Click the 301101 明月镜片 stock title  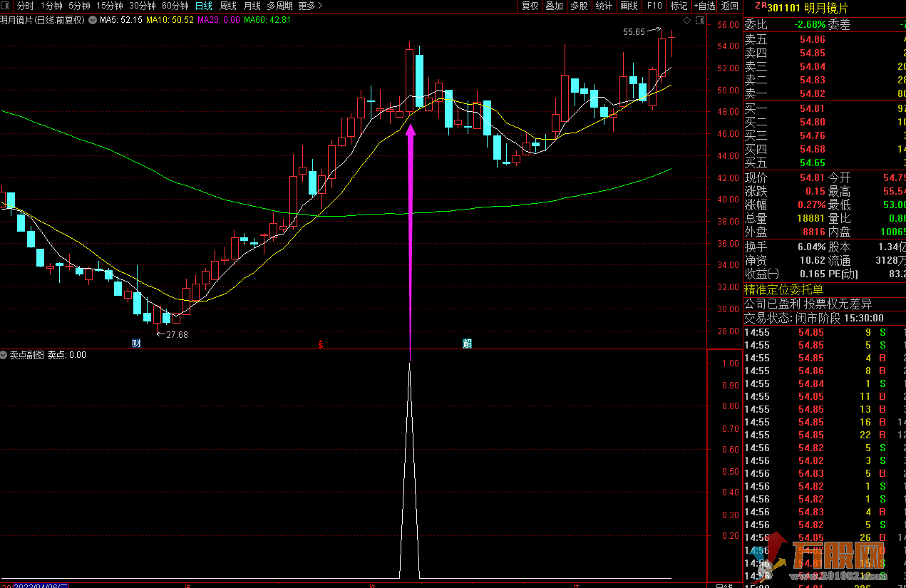(x=808, y=8)
